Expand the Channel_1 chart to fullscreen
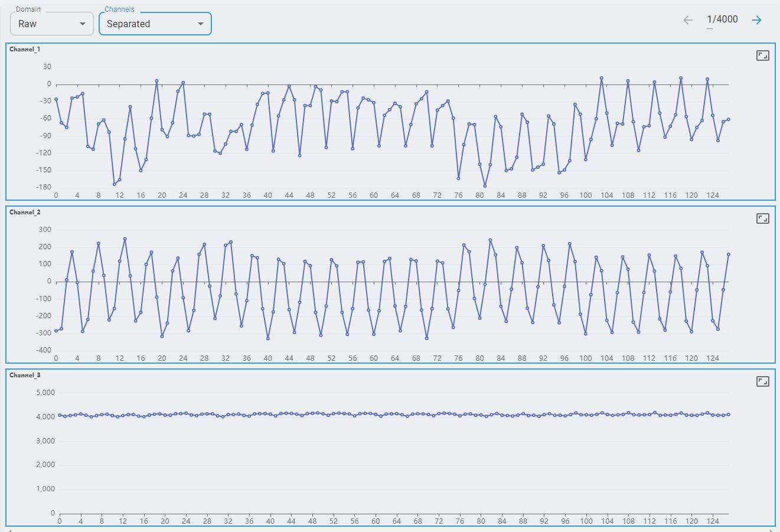The height and width of the screenshot is (532, 780). 762,56
